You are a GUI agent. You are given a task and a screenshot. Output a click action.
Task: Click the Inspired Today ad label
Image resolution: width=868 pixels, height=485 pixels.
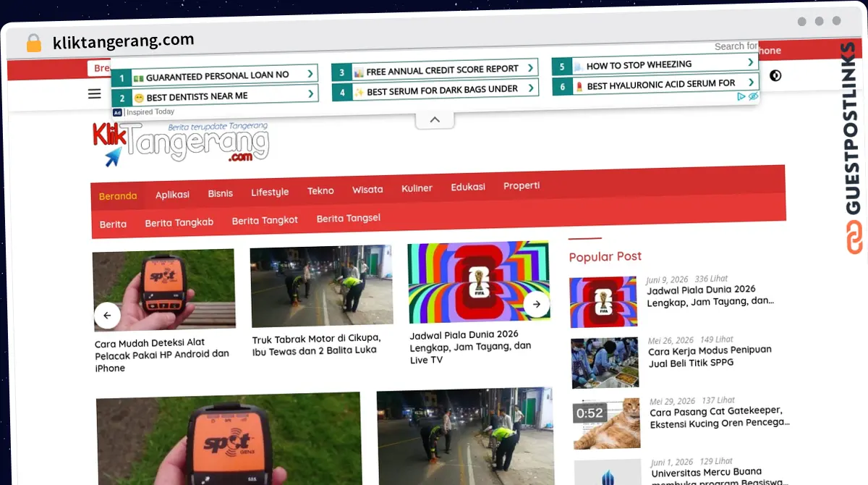point(150,112)
